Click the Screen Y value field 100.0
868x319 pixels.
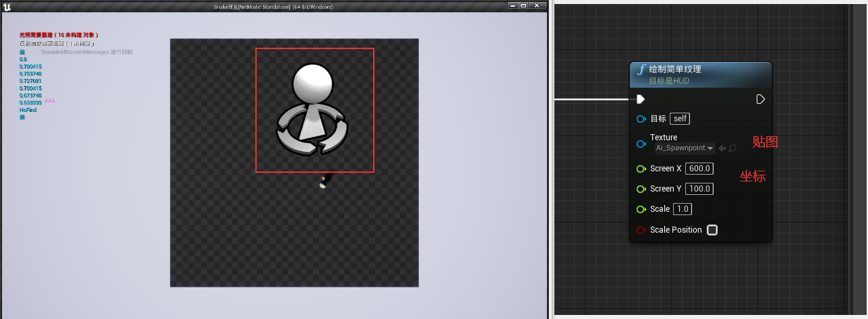(x=699, y=189)
